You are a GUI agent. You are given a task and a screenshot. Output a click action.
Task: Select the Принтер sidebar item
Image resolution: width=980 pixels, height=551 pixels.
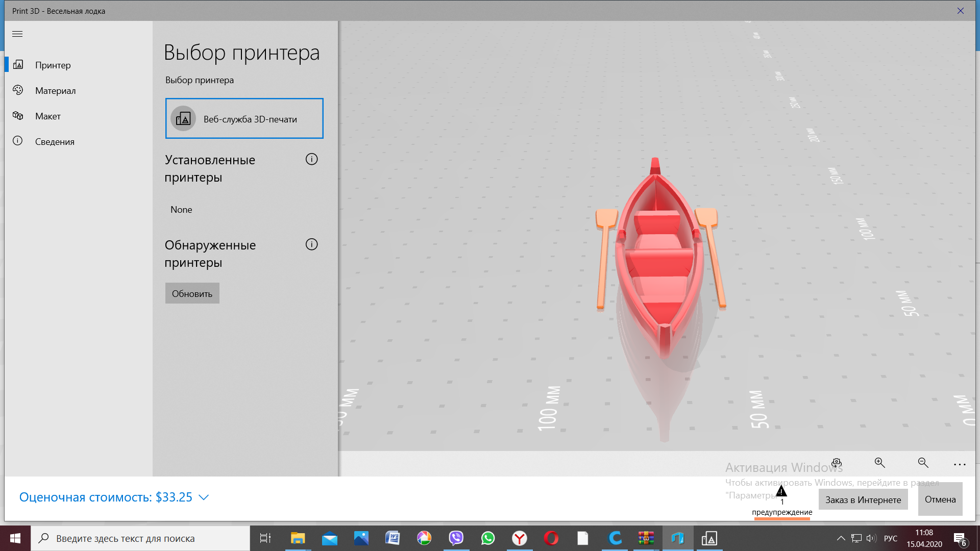(x=53, y=65)
